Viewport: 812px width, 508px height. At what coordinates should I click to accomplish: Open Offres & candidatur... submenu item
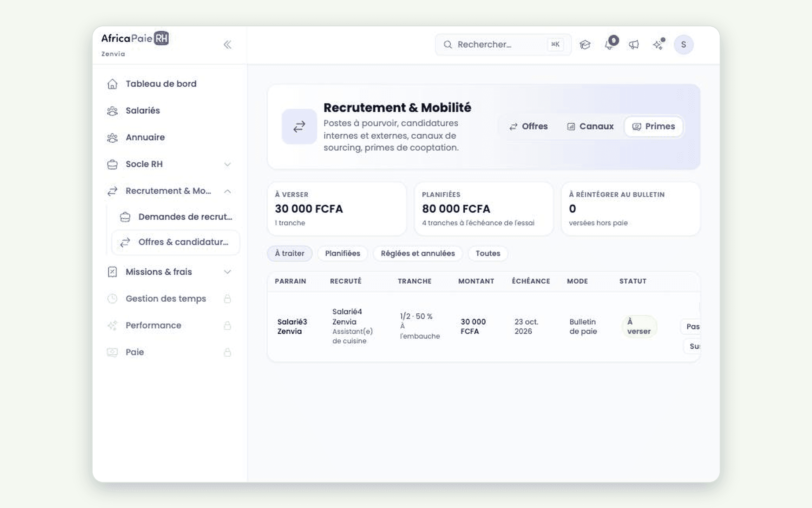pyautogui.click(x=176, y=242)
